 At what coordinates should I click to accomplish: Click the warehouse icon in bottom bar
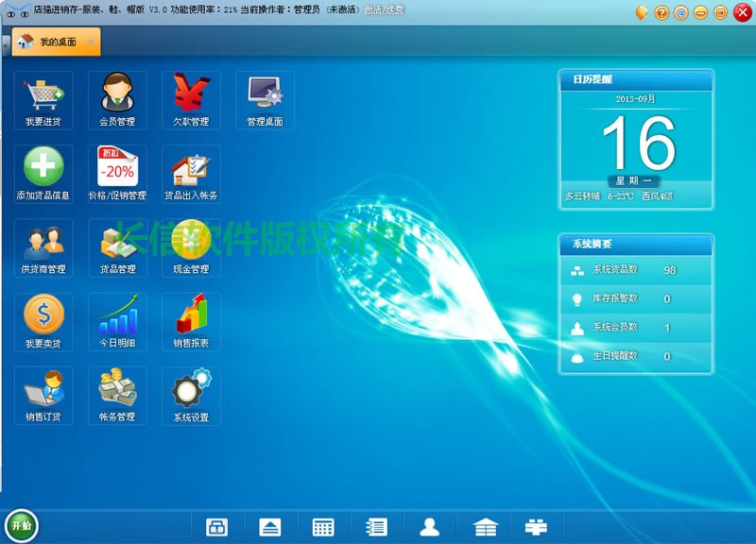tap(486, 527)
